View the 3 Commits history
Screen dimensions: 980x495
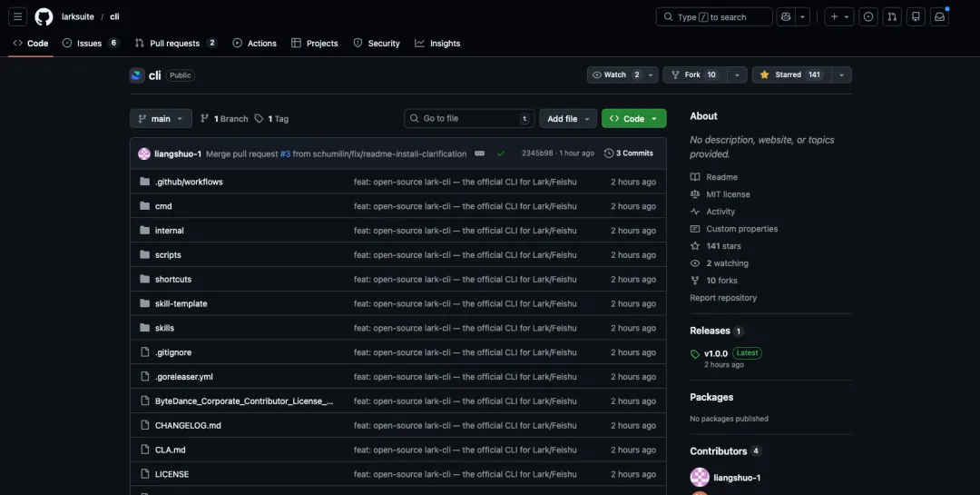click(x=629, y=153)
